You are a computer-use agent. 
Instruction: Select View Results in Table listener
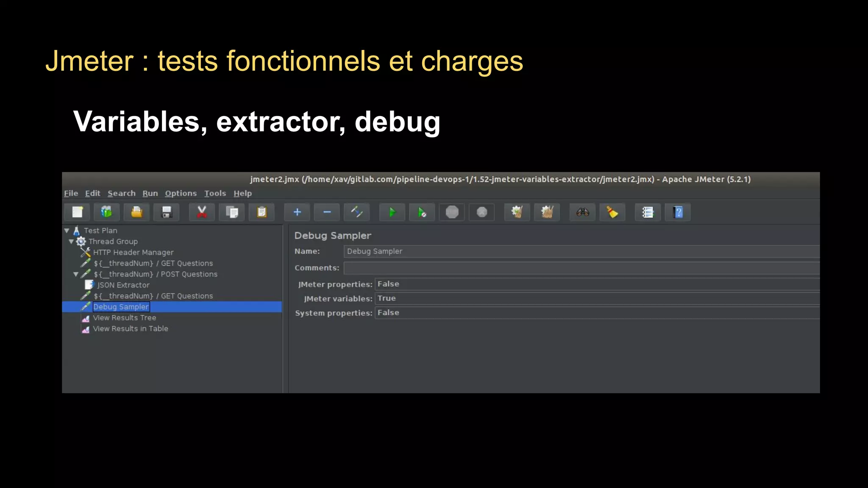tap(131, 329)
